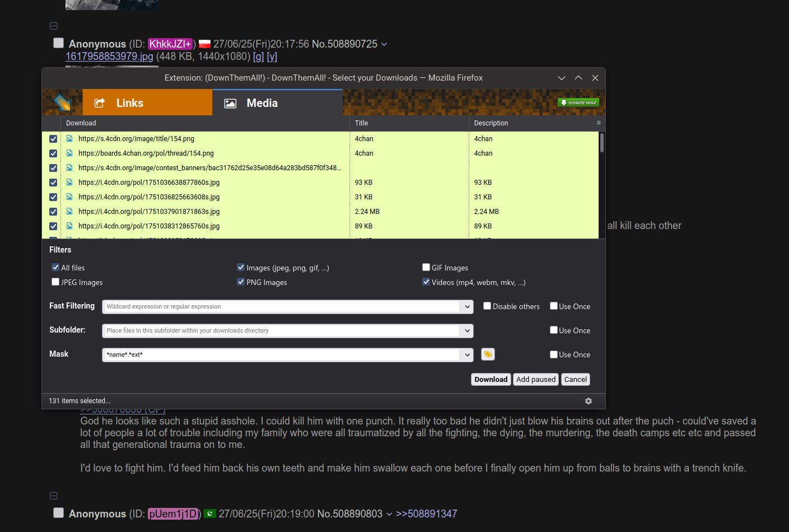Click file icon for title/154.png row
Screen dimensions: 789x532
(x=69, y=138)
